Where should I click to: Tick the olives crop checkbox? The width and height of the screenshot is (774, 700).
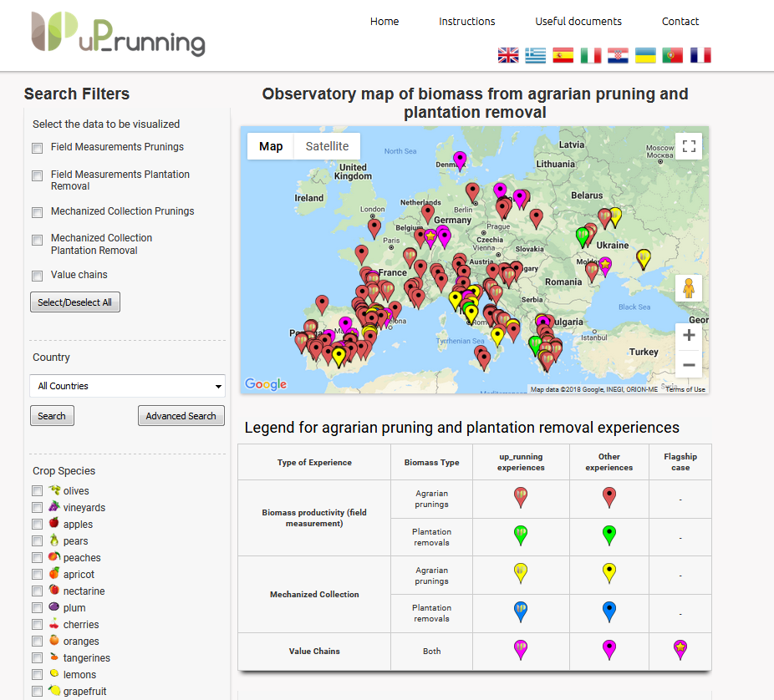[x=37, y=491]
